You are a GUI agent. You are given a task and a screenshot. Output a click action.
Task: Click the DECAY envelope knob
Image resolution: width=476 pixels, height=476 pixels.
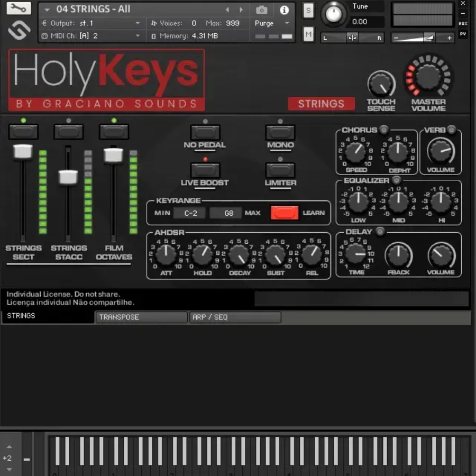239,255
